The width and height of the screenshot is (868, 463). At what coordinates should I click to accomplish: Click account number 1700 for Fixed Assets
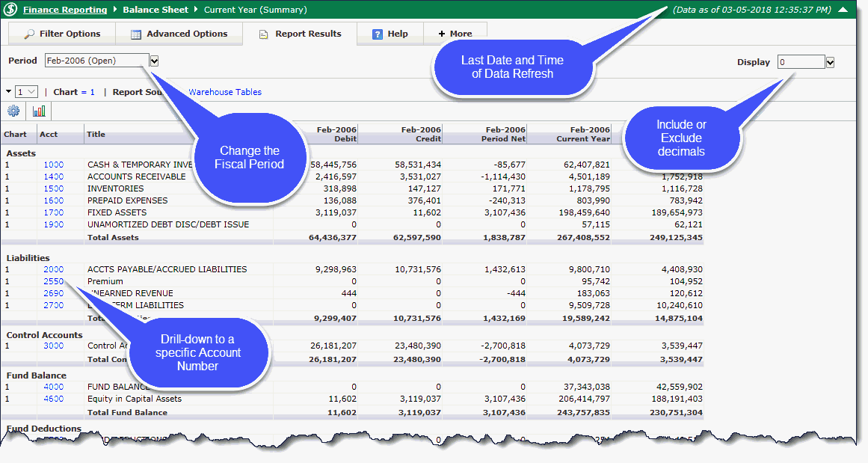[53, 212]
